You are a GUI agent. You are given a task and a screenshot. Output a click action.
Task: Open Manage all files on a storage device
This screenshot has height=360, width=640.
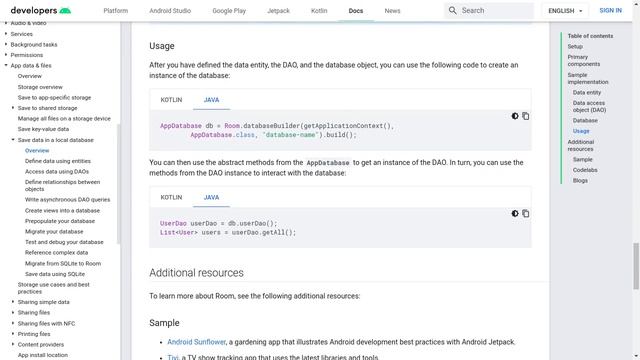64,119
